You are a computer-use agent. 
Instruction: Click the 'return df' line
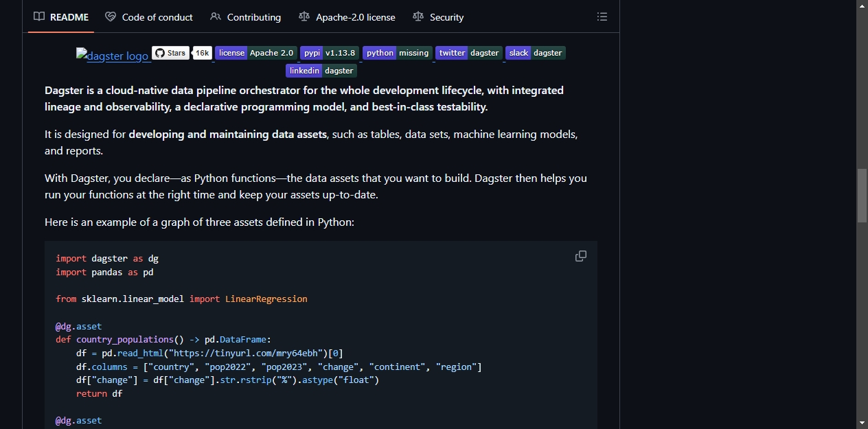tap(100, 394)
